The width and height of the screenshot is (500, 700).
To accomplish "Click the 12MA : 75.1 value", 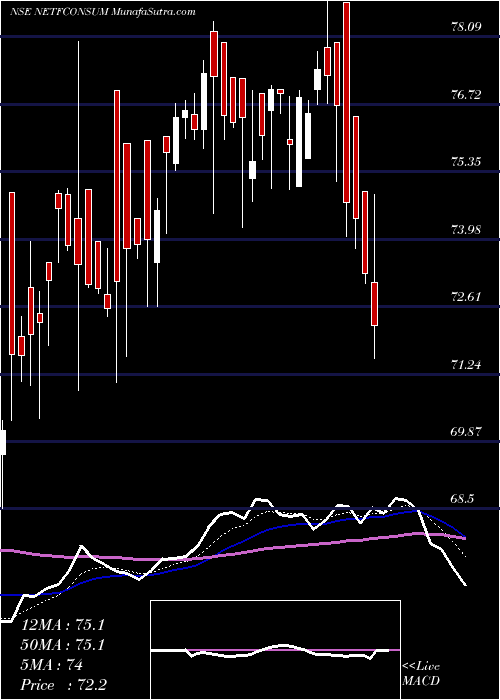I will [x=62, y=625].
